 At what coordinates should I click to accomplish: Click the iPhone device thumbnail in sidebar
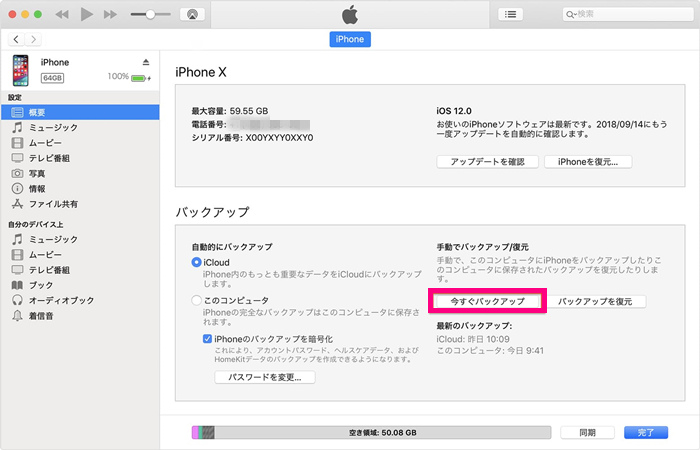click(21, 71)
